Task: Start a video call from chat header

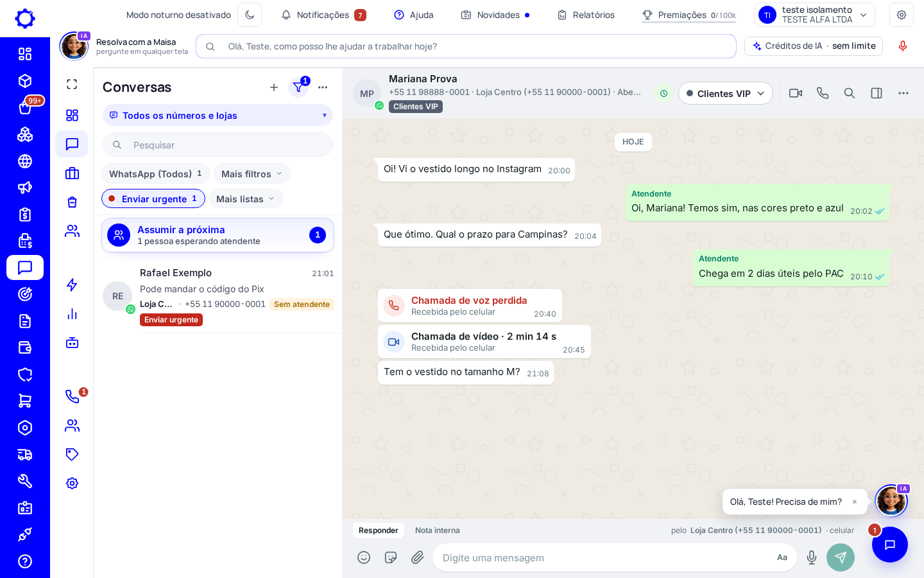Action: [x=796, y=93]
